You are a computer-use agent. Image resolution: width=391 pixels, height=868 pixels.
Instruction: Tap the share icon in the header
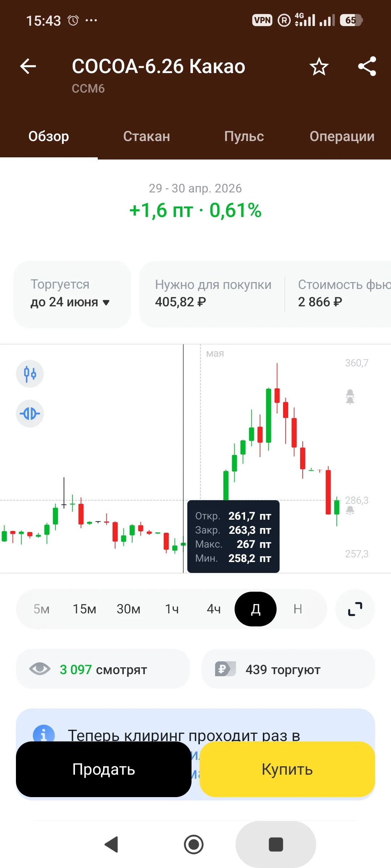click(367, 66)
